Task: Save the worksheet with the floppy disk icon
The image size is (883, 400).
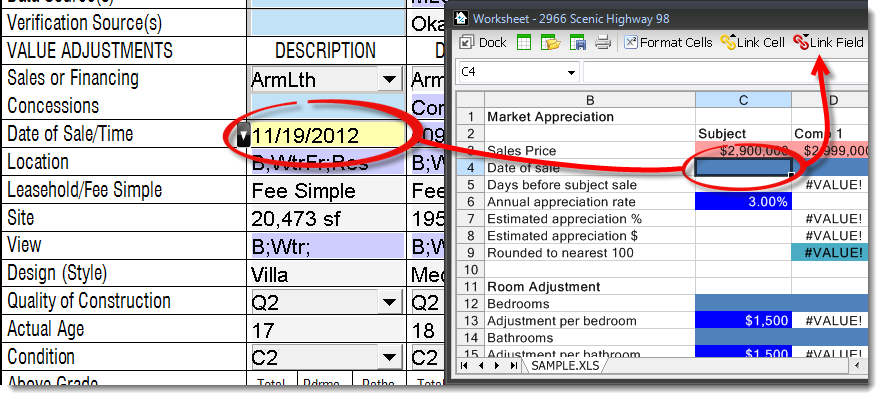Action: (x=578, y=42)
